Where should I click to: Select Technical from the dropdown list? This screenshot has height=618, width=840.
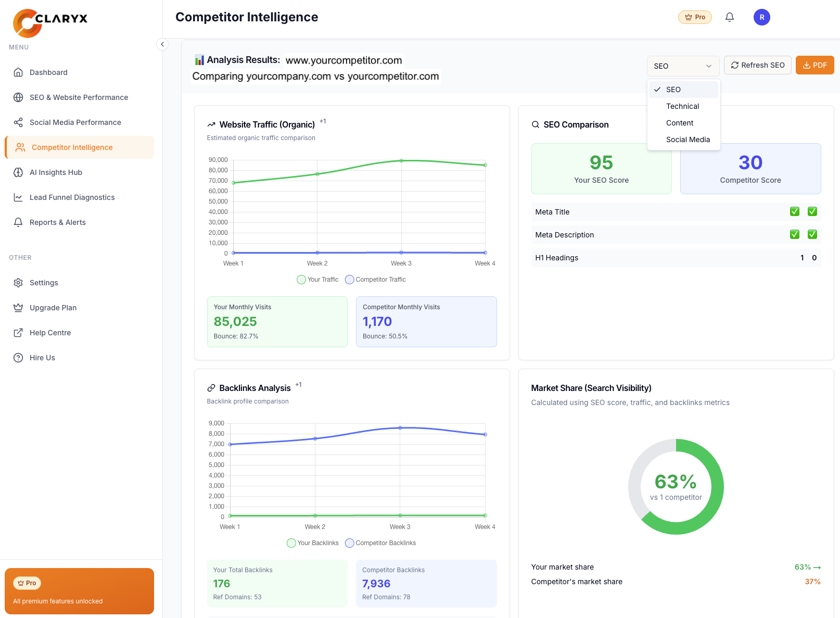682,106
